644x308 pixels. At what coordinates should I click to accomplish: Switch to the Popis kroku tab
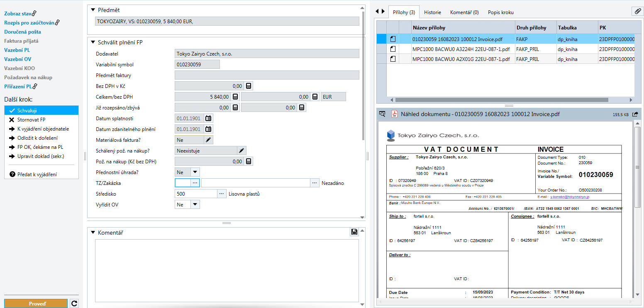coord(500,12)
